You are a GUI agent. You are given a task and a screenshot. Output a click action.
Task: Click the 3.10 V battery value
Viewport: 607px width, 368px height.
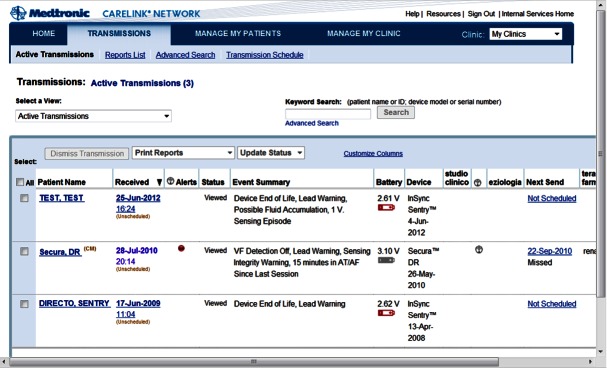point(388,251)
